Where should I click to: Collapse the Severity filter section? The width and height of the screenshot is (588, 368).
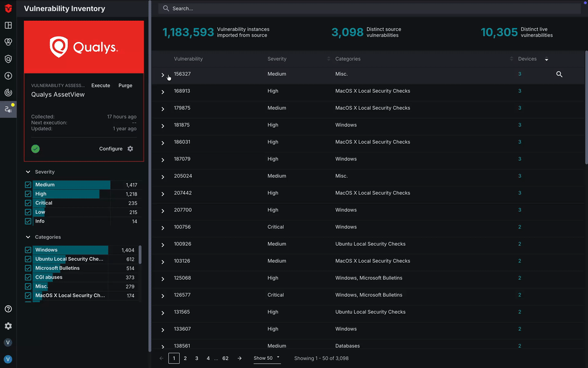[x=28, y=171]
